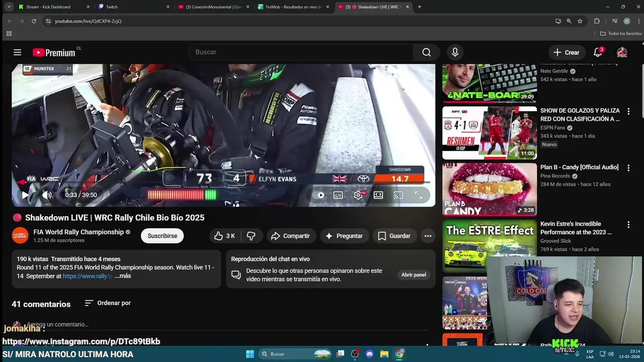
Task: Open the Plan B - Candy thumbnail
Action: [490, 190]
